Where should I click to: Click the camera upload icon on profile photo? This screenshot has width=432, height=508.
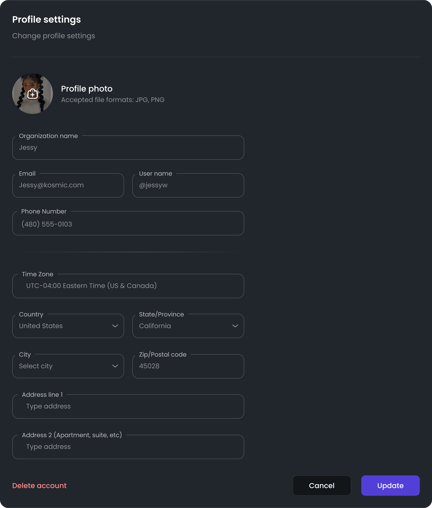(x=32, y=94)
